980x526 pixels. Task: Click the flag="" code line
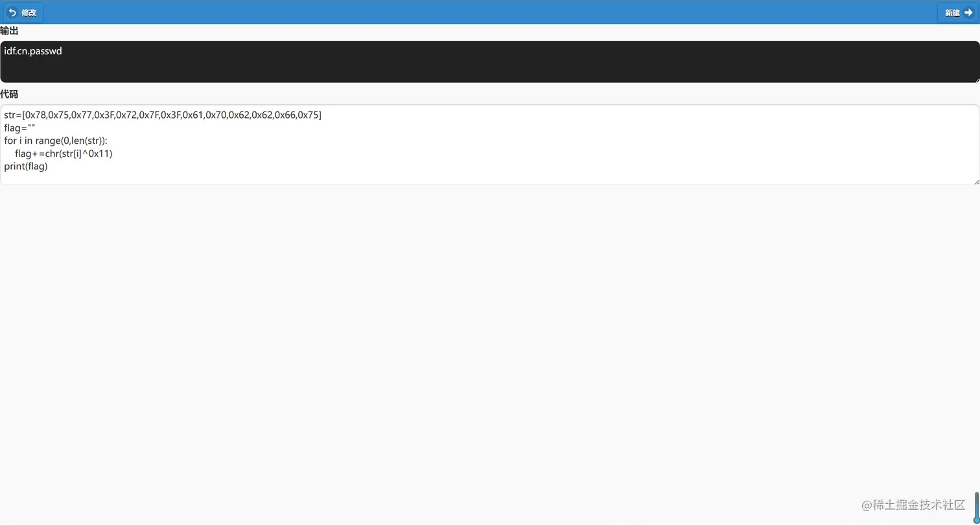(x=19, y=128)
